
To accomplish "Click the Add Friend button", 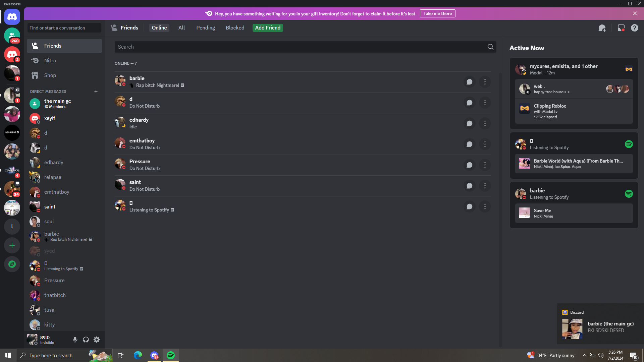I will click(267, 28).
